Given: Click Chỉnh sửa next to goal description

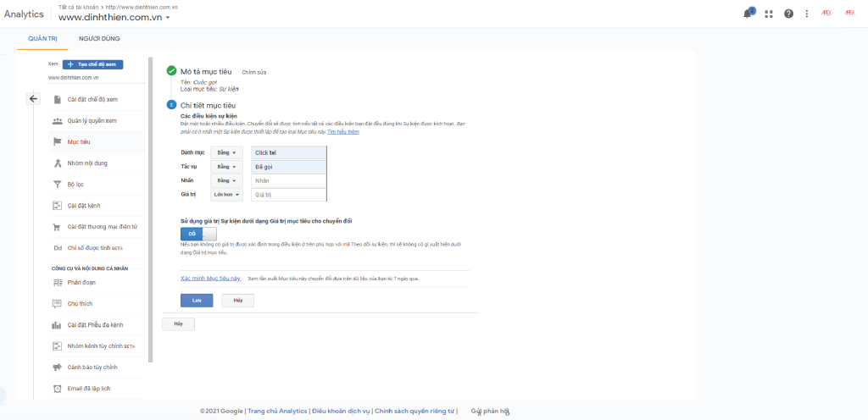Looking at the screenshot, I should pyautogui.click(x=253, y=72).
